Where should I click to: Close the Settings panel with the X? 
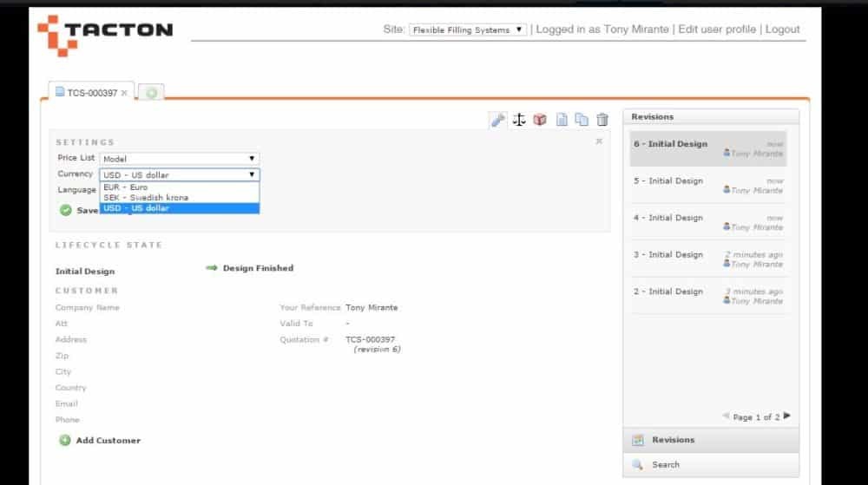pyautogui.click(x=599, y=141)
